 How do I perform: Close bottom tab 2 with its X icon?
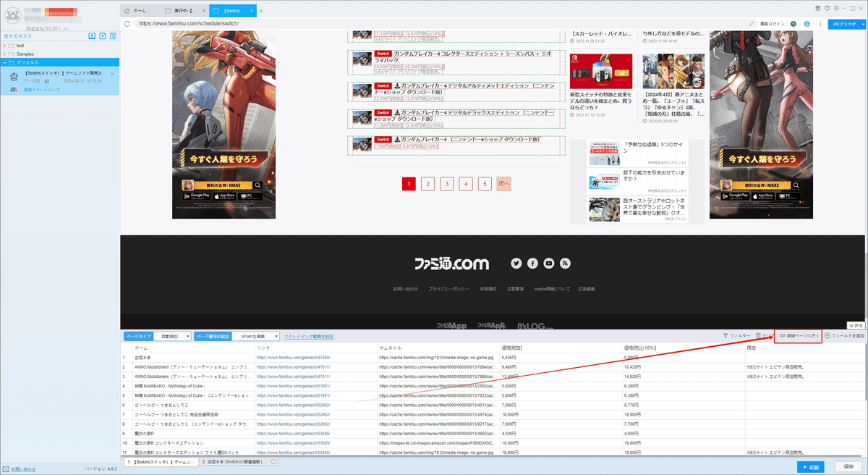(x=273, y=461)
